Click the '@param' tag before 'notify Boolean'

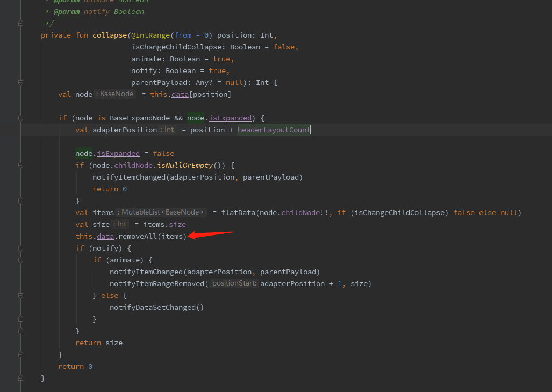point(67,12)
